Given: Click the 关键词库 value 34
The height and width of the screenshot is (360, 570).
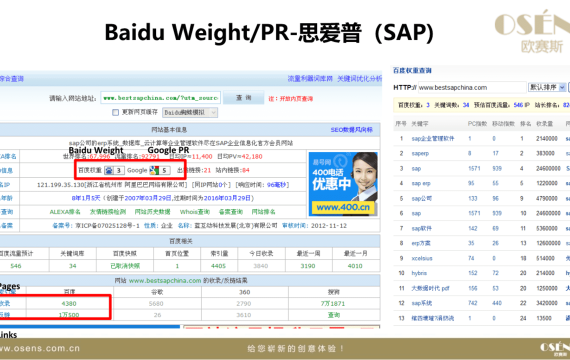Looking at the screenshot, I should [73, 266].
